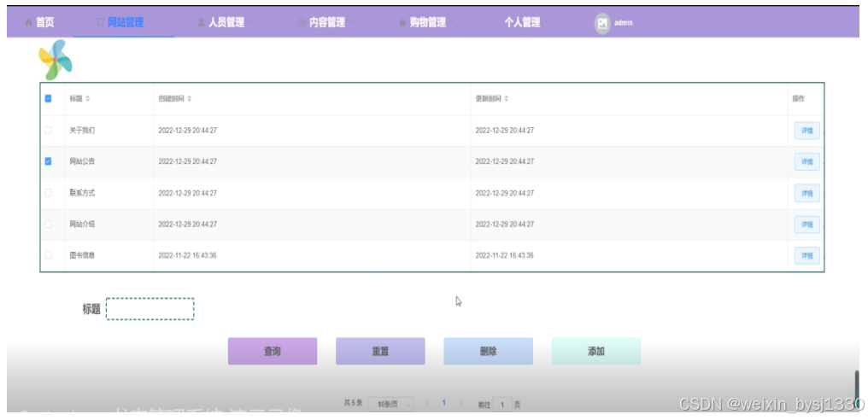Expand the arrow next to 内容管理
The image size is (868, 420).
click(351, 22)
